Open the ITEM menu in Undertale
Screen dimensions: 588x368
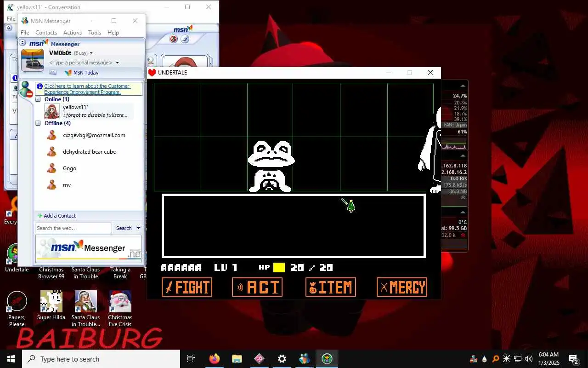[331, 287]
